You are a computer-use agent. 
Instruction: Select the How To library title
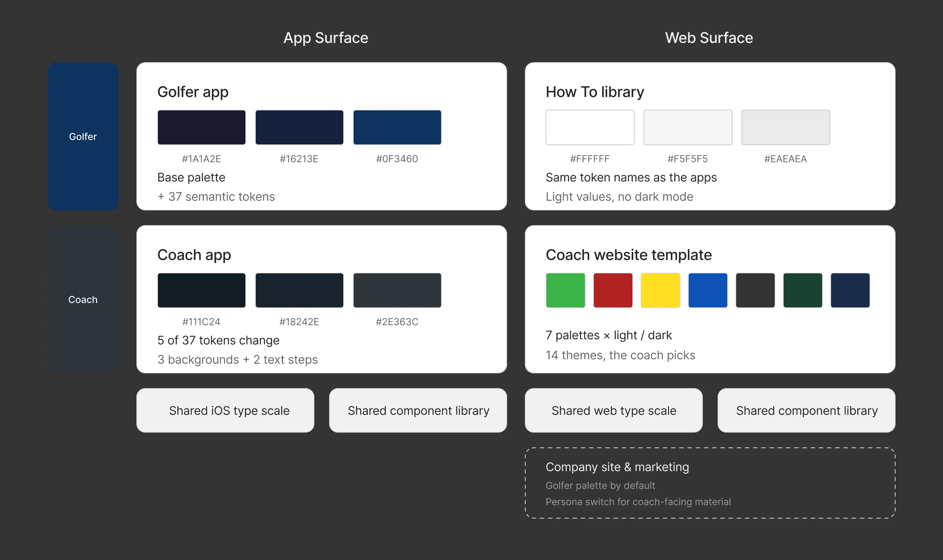(595, 92)
